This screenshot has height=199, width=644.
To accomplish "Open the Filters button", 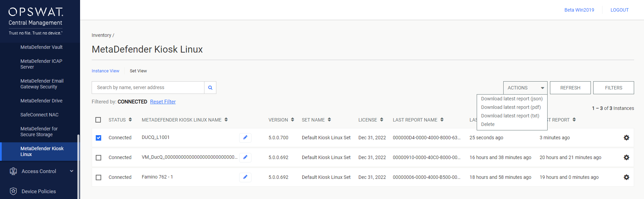I will [x=614, y=88].
